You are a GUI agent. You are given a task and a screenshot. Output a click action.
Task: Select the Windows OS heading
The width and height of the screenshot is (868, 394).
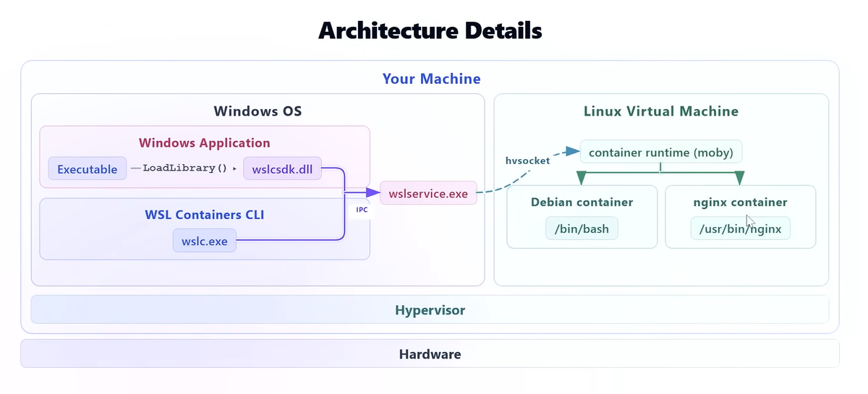pyautogui.click(x=258, y=111)
